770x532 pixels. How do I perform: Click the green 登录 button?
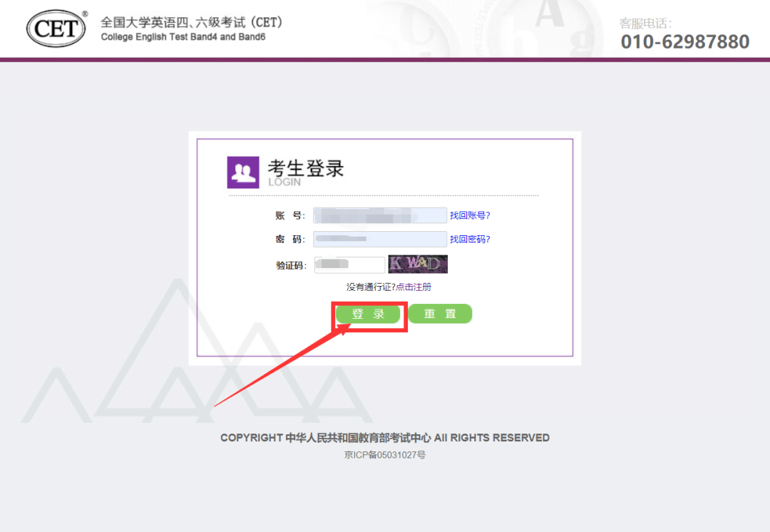[x=369, y=314]
